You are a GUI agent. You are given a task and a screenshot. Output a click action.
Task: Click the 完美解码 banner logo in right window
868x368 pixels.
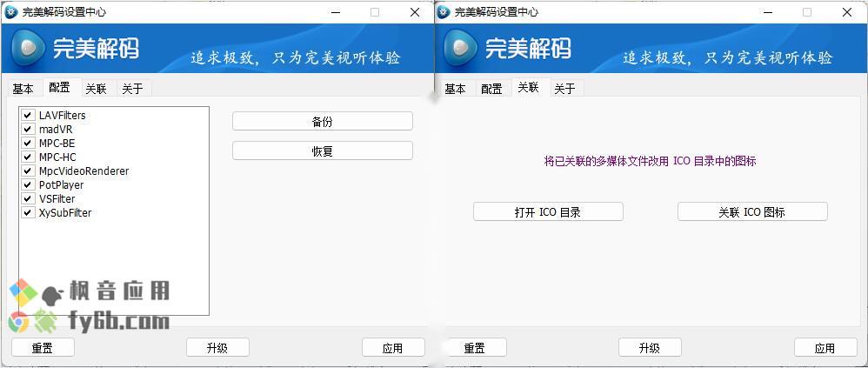[461, 48]
